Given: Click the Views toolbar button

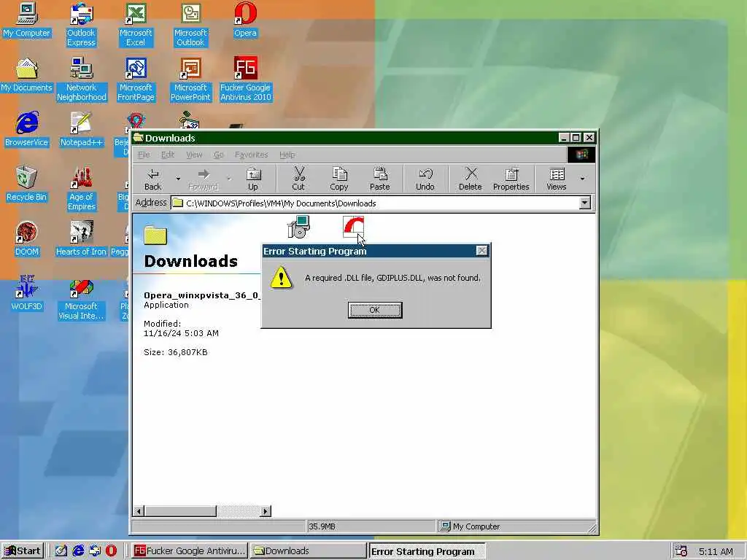Looking at the screenshot, I should (556, 179).
